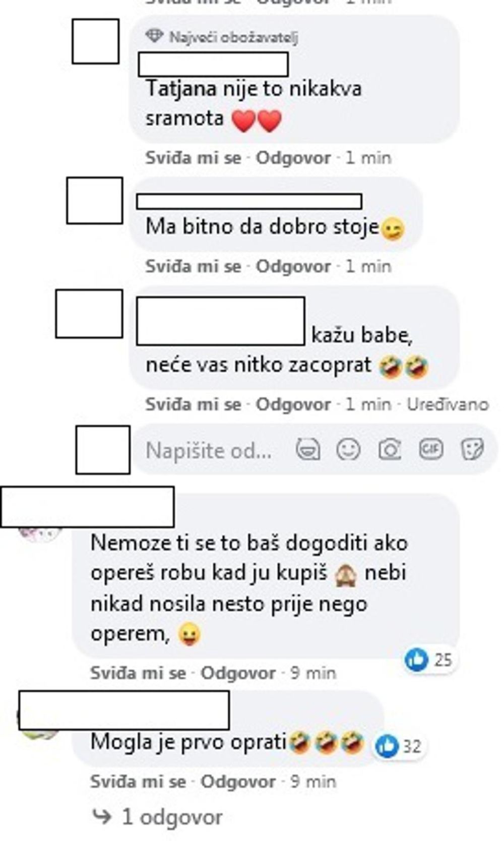Viewport: 504px width, 841px height.
Task: Insert a GIF using the GIF icon
Action: click(431, 449)
